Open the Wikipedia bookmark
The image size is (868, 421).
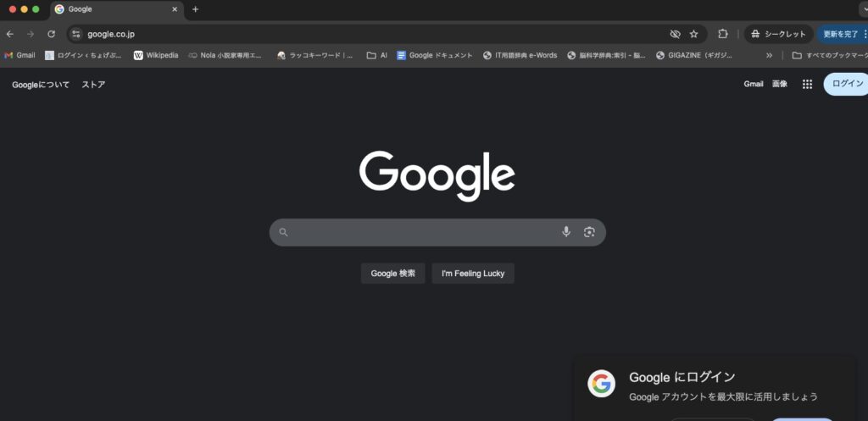(156, 55)
